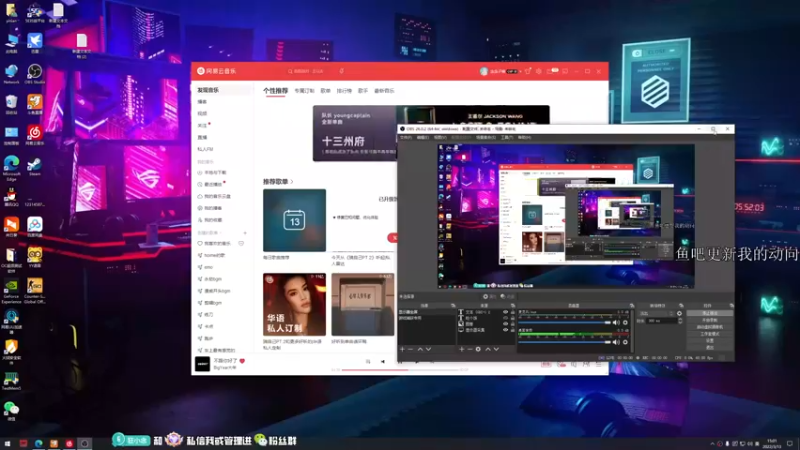Screen dimensions: 800x450
Task: Open Windows Start menu
Action: coord(7,443)
